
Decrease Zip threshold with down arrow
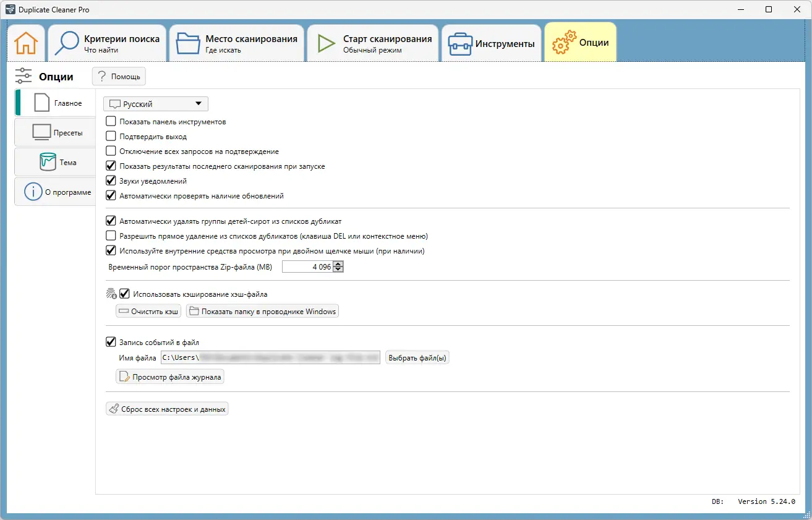tap(338, 270)
